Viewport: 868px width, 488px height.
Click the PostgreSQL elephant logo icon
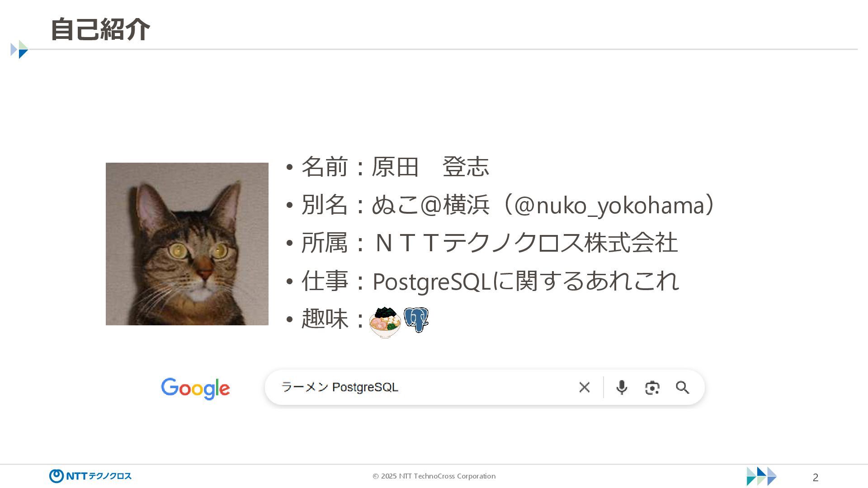(416, 320)
